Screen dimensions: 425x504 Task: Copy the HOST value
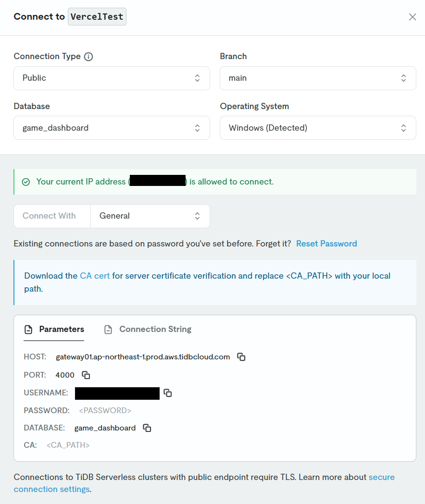coord(241,357)
